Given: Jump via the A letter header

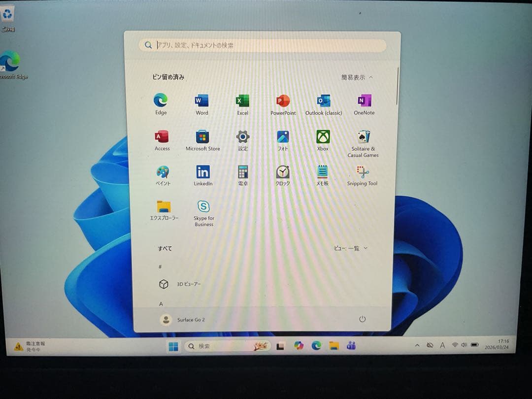Looking at the screenshot, I should coord(161,304).
